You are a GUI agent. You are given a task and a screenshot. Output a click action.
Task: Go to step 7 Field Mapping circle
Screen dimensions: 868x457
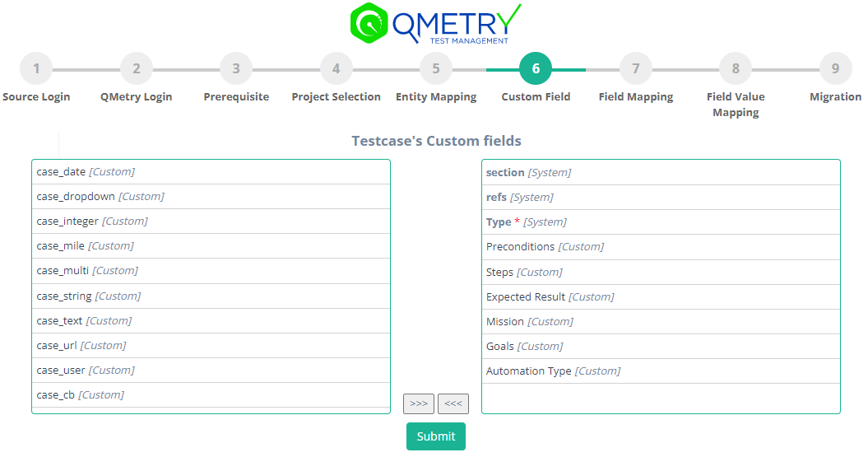[635, 68]
